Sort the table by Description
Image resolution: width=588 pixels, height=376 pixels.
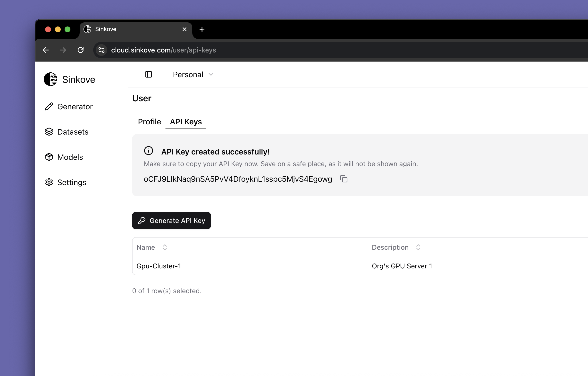(418, 247)
